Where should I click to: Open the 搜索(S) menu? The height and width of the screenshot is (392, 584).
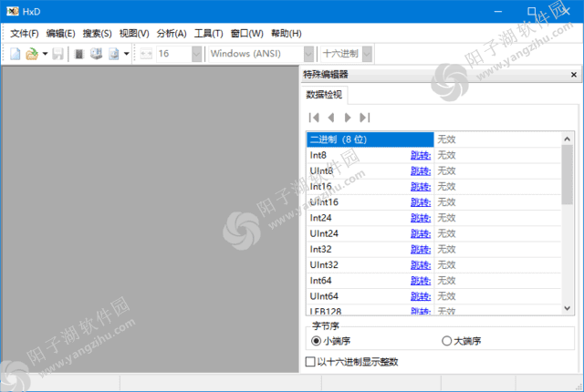[98, 34]
